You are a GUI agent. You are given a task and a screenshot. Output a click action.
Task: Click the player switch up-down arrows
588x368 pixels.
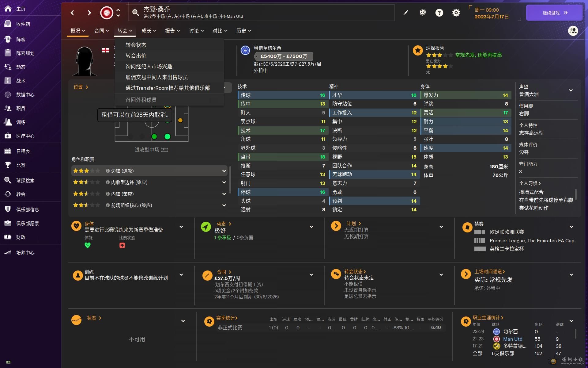tap(118, 13)
